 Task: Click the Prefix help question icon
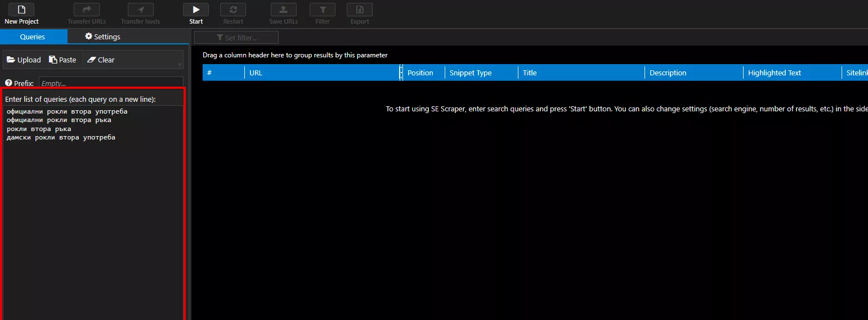tap(8, 83)
